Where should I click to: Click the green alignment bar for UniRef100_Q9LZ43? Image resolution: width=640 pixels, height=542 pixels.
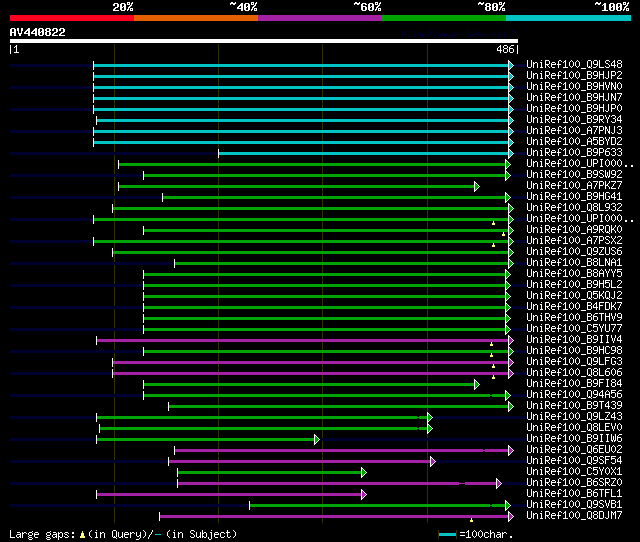point(262,418)
